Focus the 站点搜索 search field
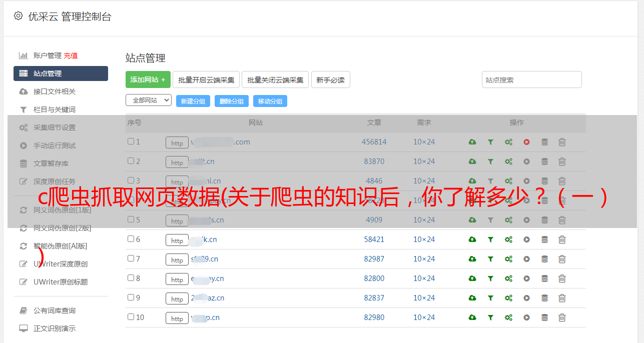The width and height of the screenshot is (644, 343). [531, 79]
